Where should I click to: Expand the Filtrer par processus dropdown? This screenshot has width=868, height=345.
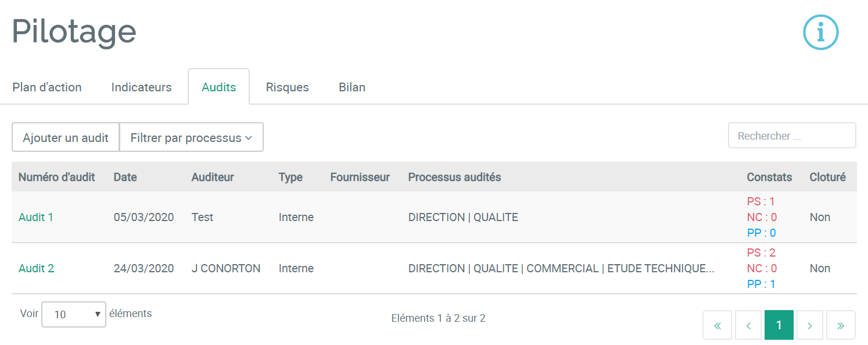pos(191,137)
